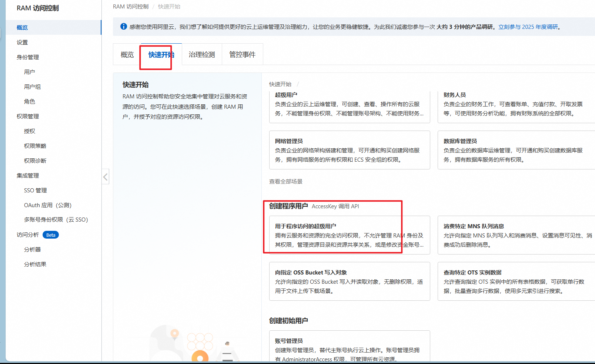595x364 pixels.
Task: Open SSO 管理 under 集成管理
Action: [x=35, y=190]
